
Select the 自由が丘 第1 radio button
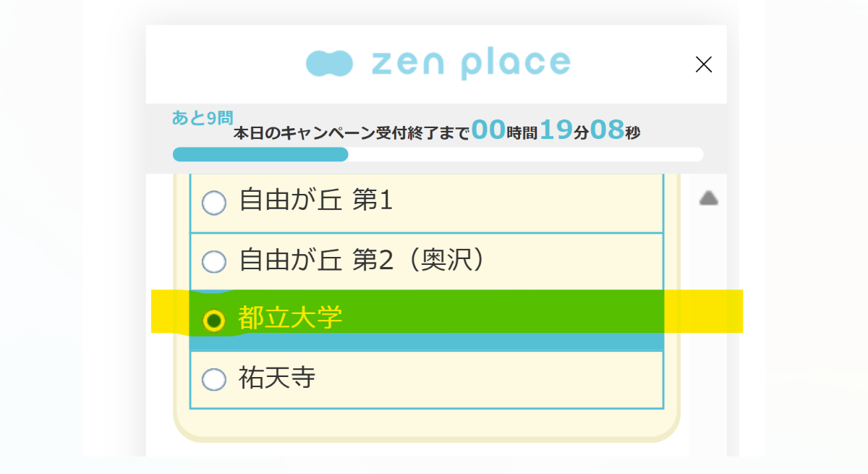coord(213,203)
